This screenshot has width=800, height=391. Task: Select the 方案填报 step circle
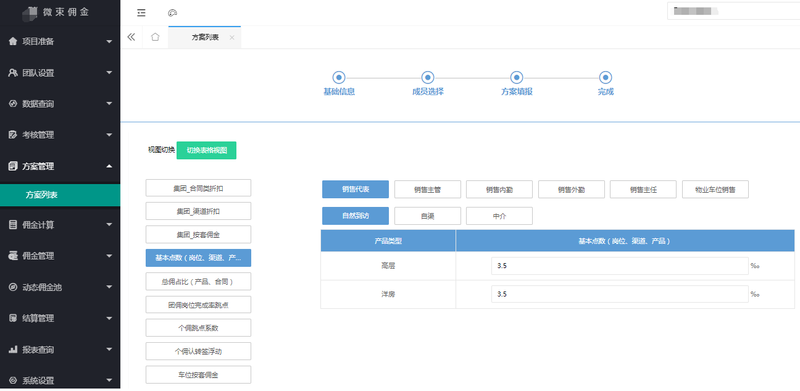(x=516, y=78)
